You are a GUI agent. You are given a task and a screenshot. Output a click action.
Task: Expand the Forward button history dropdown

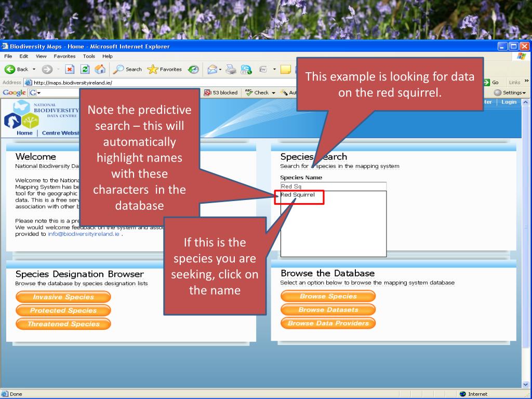[x=58, y=69]
